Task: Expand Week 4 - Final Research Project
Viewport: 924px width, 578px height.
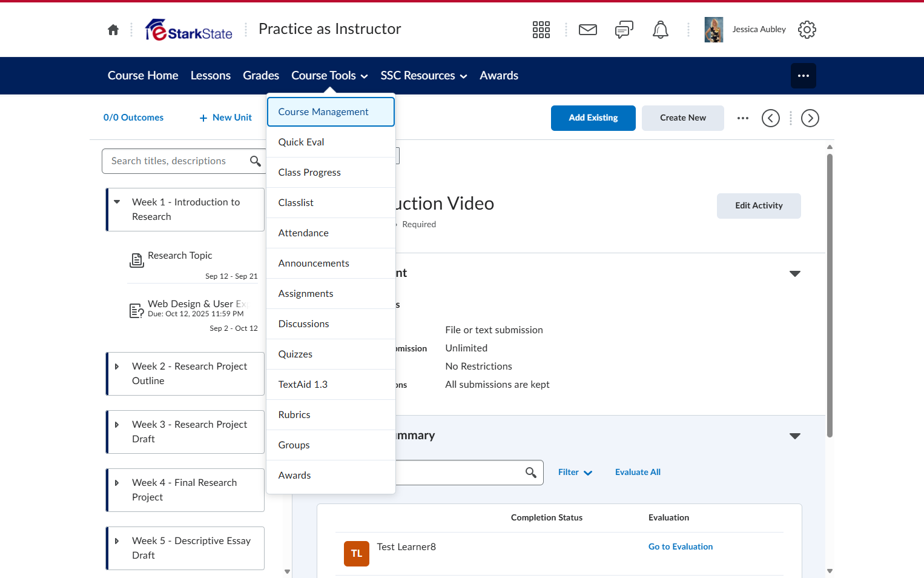Action: (117, 483)
